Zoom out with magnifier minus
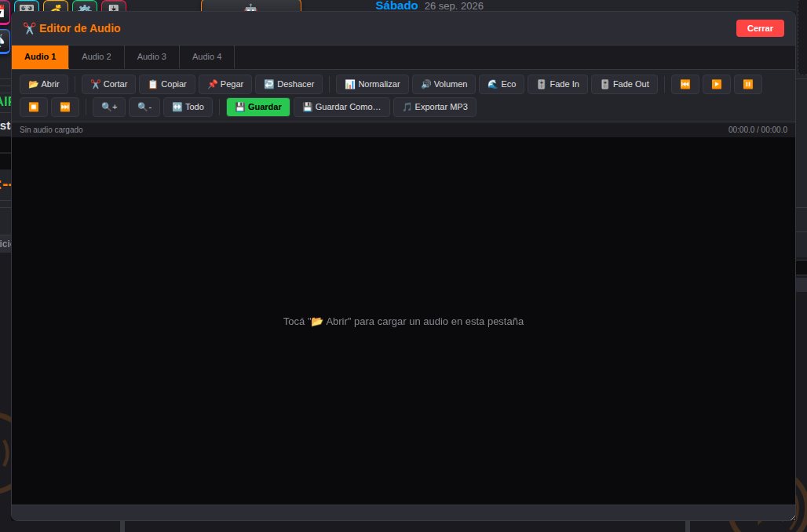807x532 pixels. click(x=144, y=107)
